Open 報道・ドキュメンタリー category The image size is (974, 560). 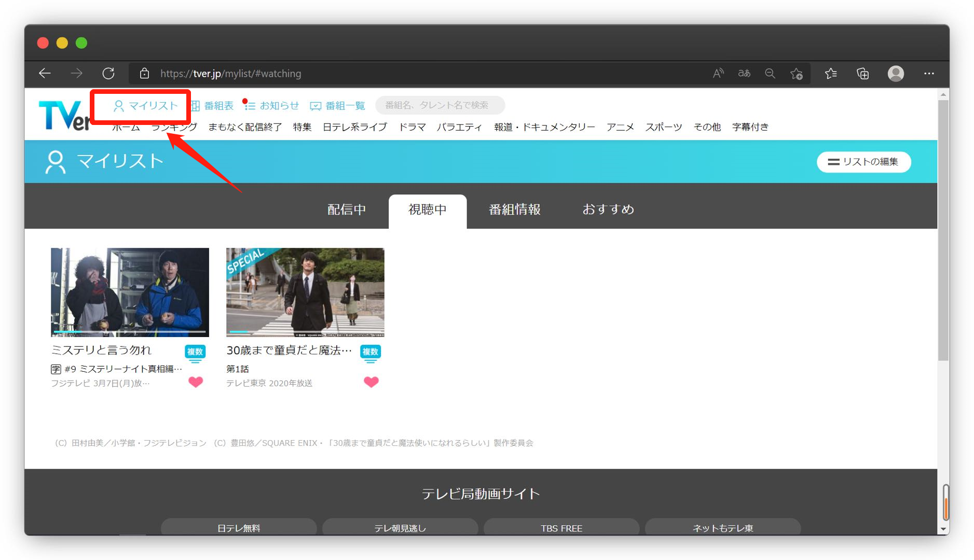[x=544, y=127]
